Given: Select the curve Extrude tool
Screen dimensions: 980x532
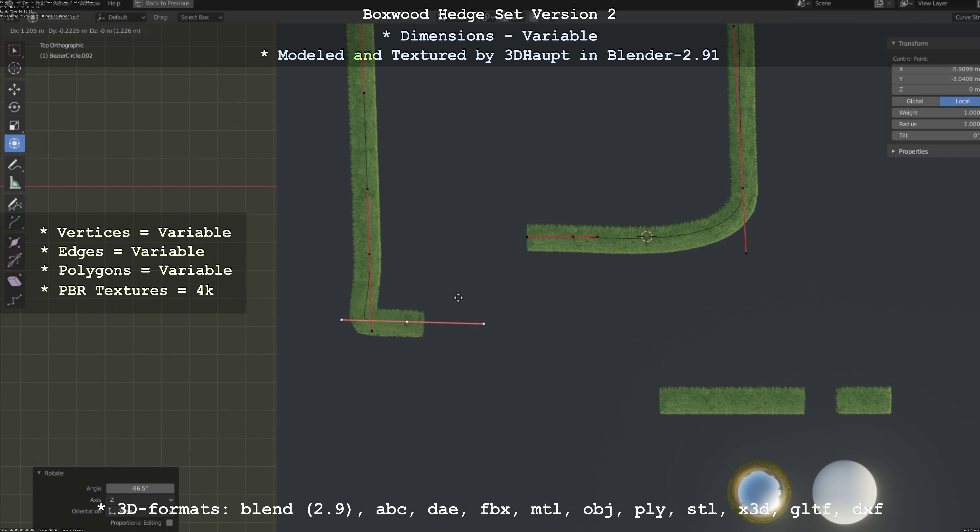Looking at the screenshot, I should pyautogui.click(x=14, y=222).
